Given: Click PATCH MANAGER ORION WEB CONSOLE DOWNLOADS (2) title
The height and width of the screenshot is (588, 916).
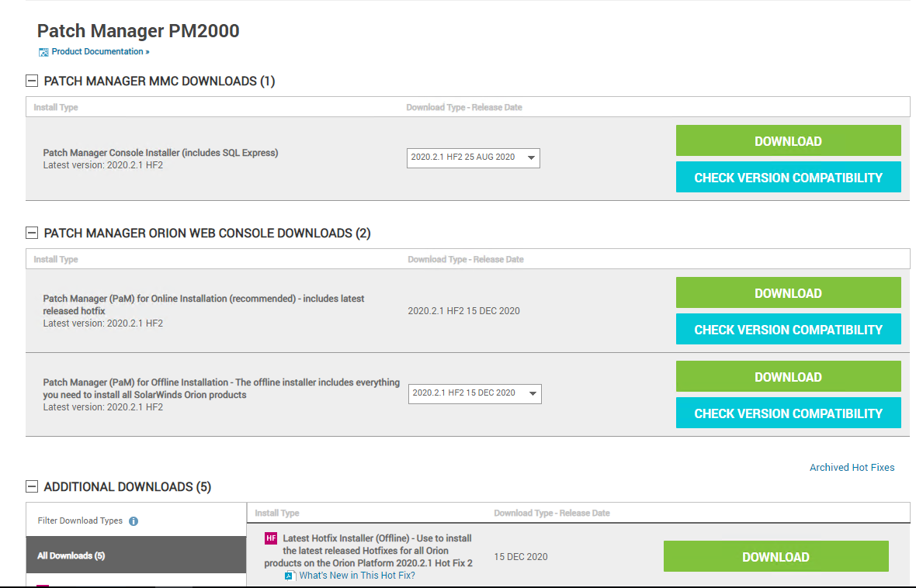Looking at the screenshot, I should tap(207, 233).
